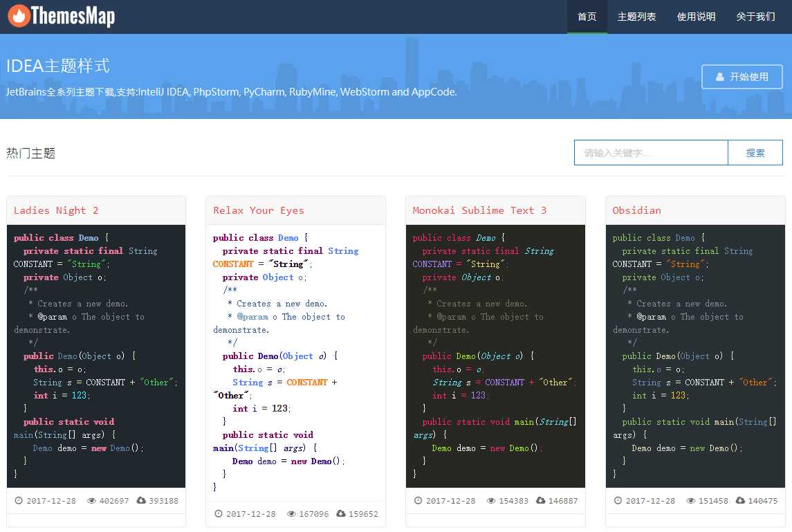Open the Obsidian theme title
792x532 pixels.
636,211
